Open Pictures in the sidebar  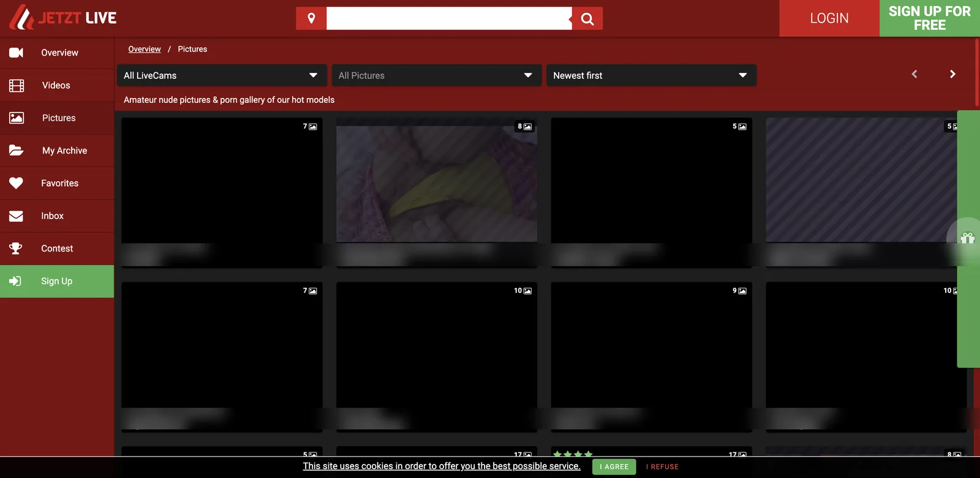click(57, 118)
